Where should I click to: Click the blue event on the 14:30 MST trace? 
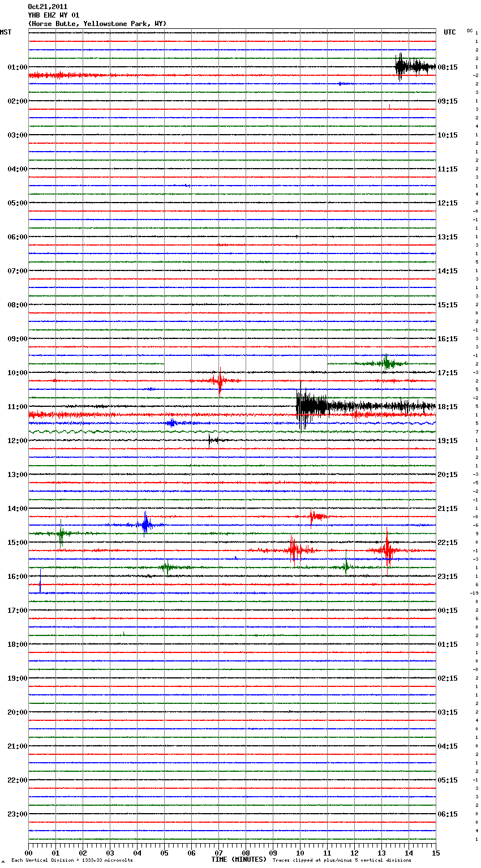point(145,525)
